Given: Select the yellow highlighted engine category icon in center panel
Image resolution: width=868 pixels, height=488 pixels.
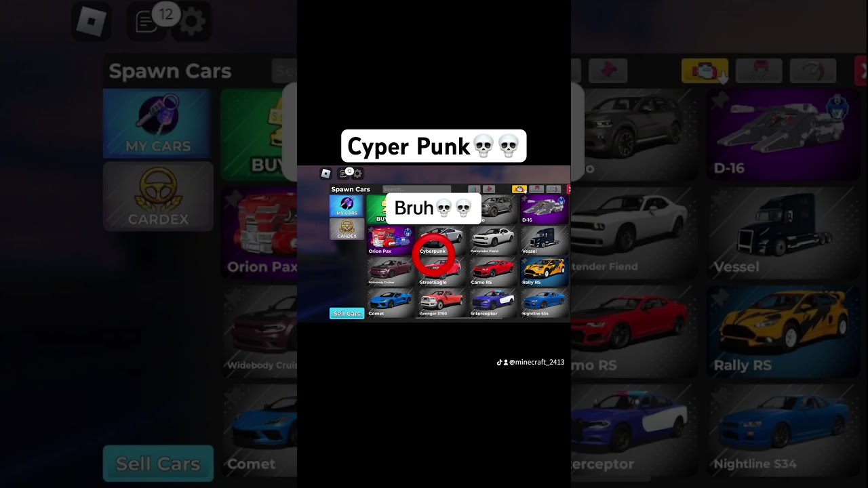Looking at the screenshot, I should tap(519, 189).
